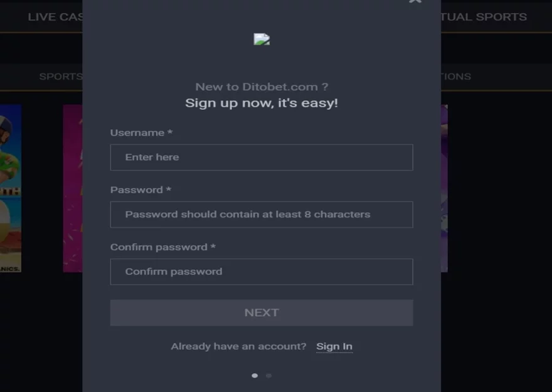
Task: Open the Sign In link
Action: (334, 347)
